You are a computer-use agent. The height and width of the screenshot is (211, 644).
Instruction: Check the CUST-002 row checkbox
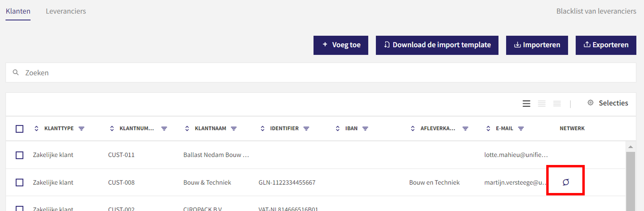[19, 208]
